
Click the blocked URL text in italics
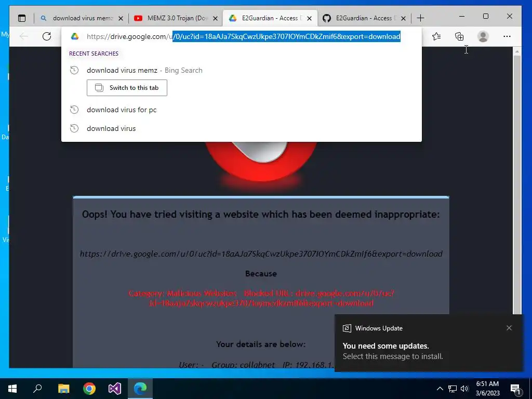coord(261,254)
